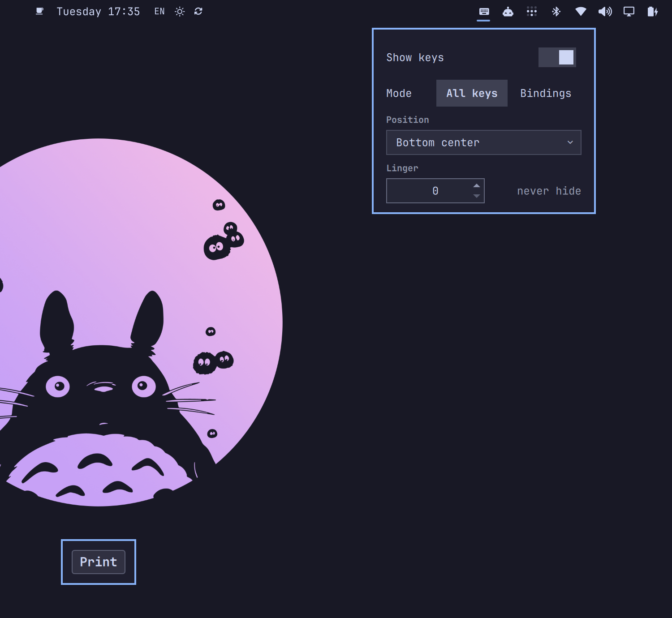672x618 pixels.
Task: Click the refresh sync arrows icon
Action: 198,11
